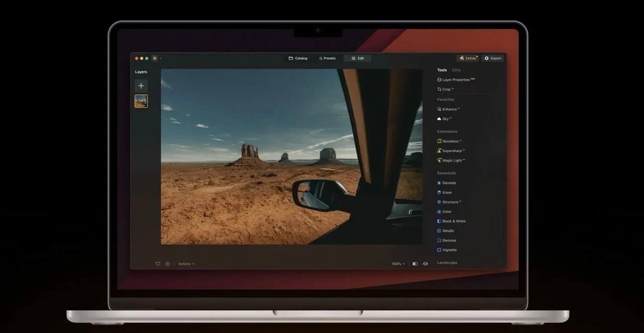The image size is (644, 333).
Task: Open the 143% zoom level dropdown
Action: (398, 264)
